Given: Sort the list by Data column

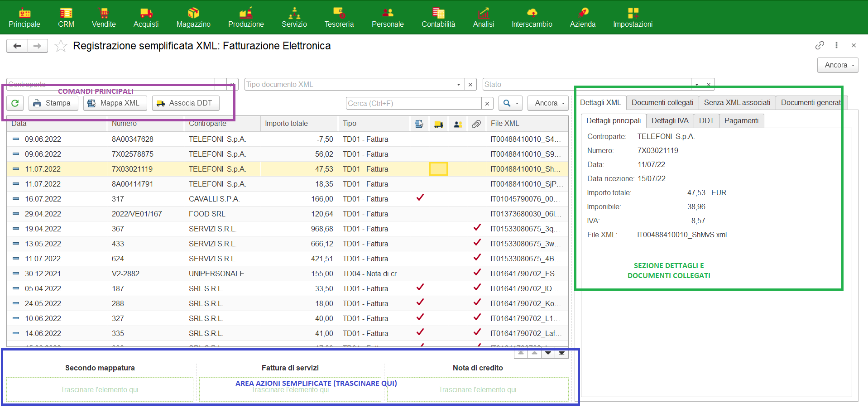Looking at the screenshot, I should coord(57,124).
